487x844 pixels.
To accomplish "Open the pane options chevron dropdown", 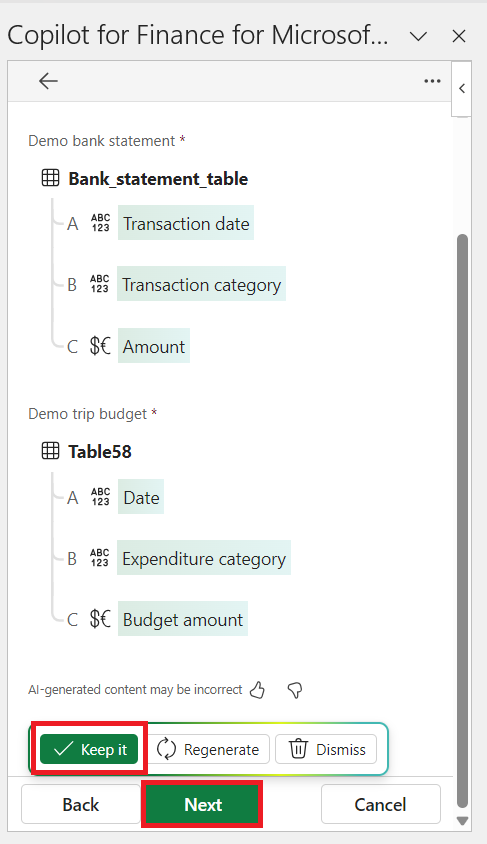I will (418, 37).
